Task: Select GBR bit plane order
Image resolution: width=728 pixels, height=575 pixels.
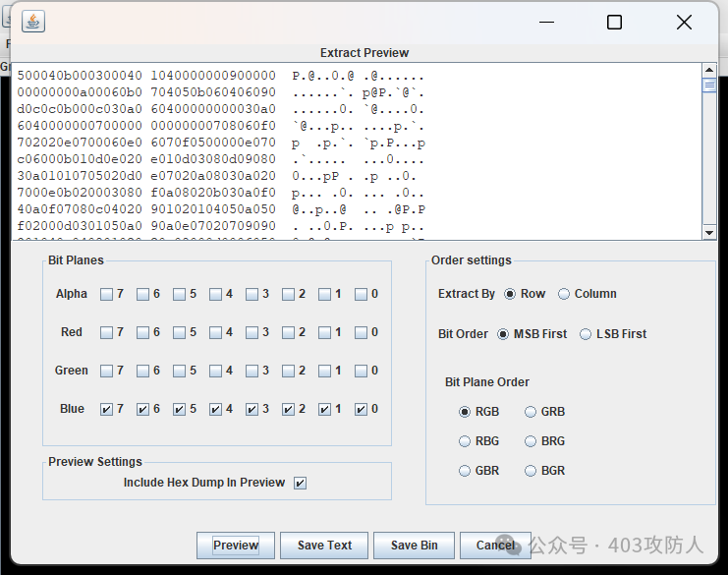Action: pos(465,471)
